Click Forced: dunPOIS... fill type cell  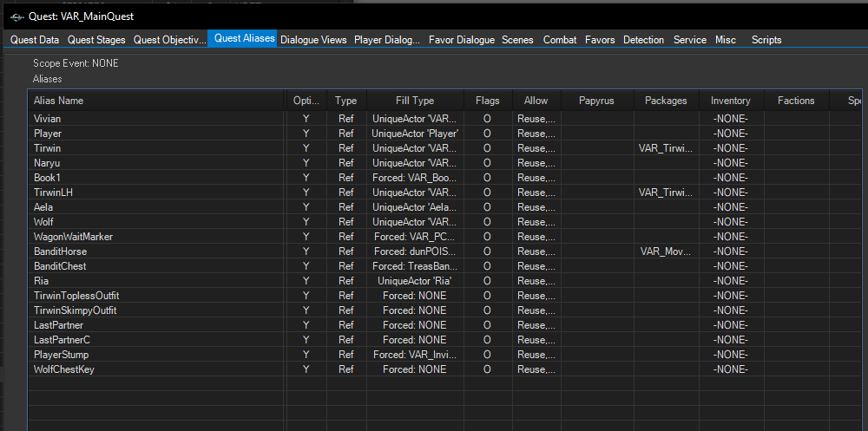tap(415, 251)
